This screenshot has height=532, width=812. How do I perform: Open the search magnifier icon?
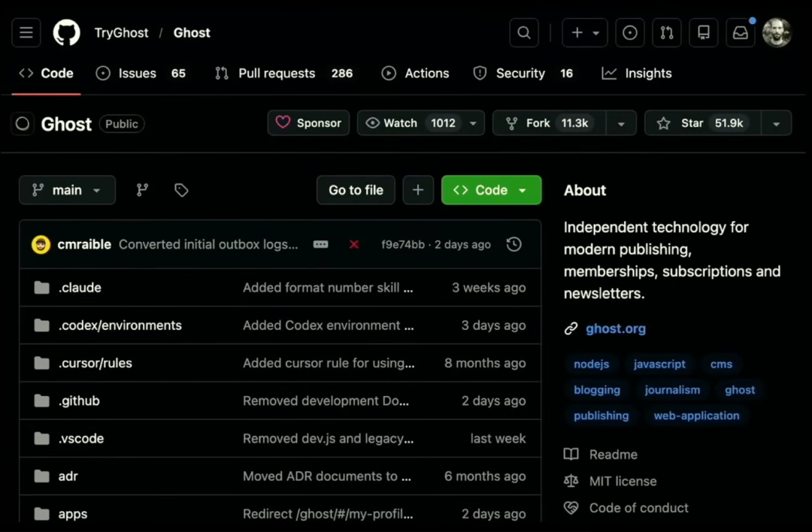524,33
